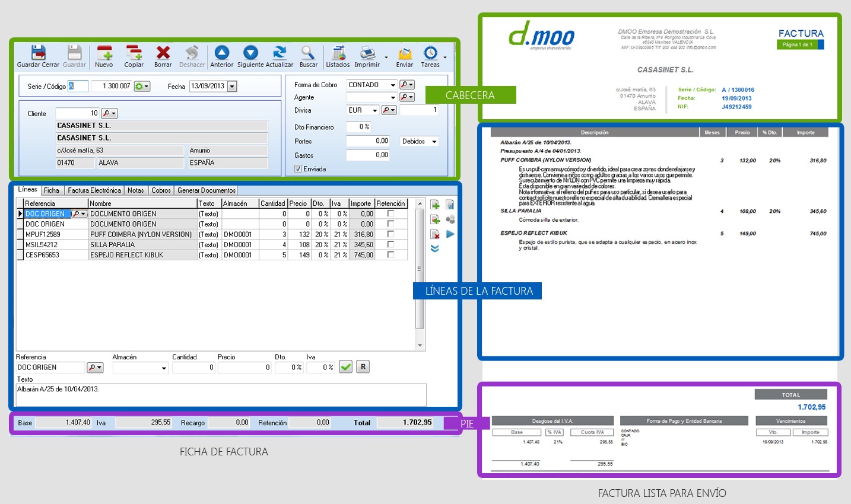The width and height of the screenshot is (851, 504).
Task: Check Retención for the SILLA PARALIA line
Action: coord(390,244)
